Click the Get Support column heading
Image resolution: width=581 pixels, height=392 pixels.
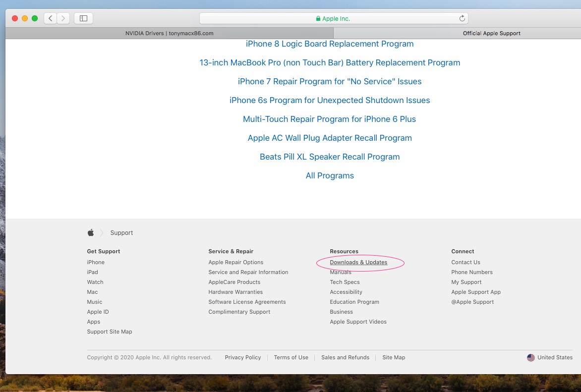tap(104, 251)
